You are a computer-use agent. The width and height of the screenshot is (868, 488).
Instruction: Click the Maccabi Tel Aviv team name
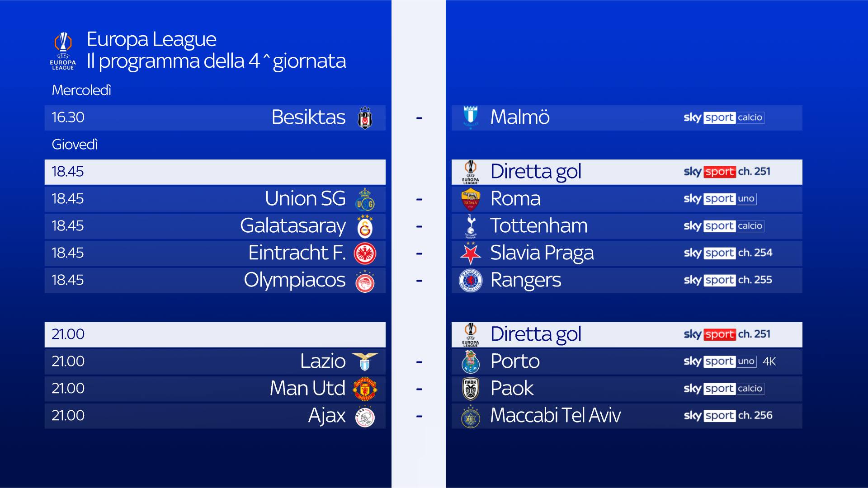point(556,416)
